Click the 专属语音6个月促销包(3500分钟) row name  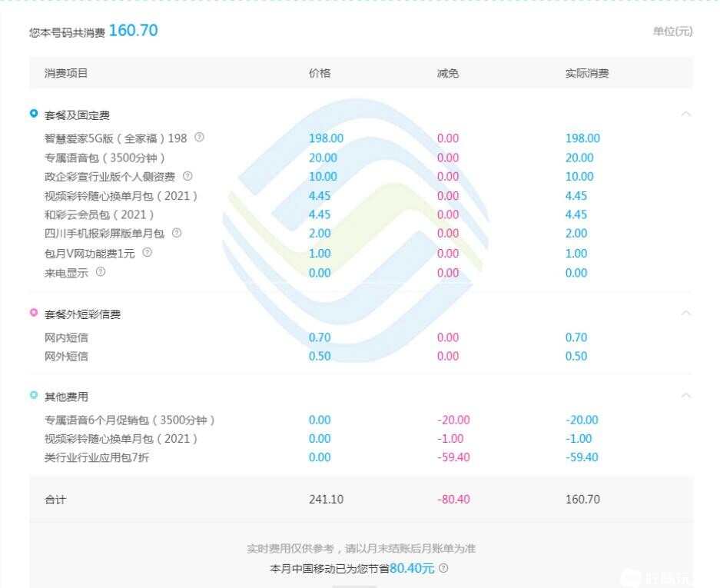(130, 420)
